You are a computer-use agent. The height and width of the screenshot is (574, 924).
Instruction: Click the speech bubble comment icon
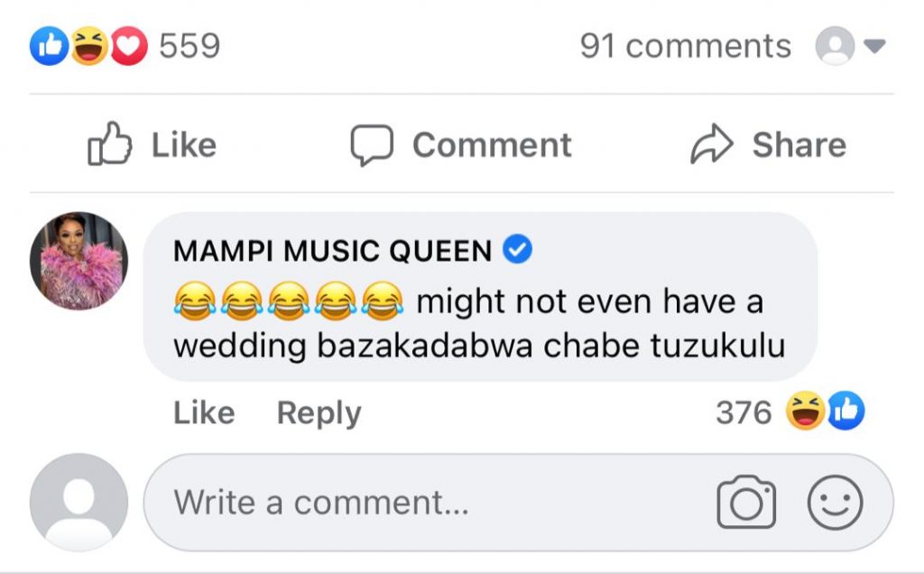(372, 145)
